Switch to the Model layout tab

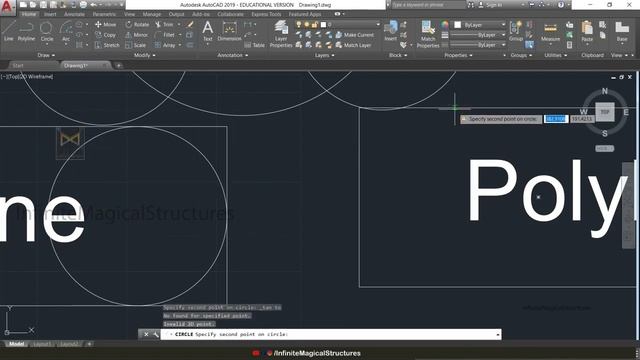(x=16, y=344)
